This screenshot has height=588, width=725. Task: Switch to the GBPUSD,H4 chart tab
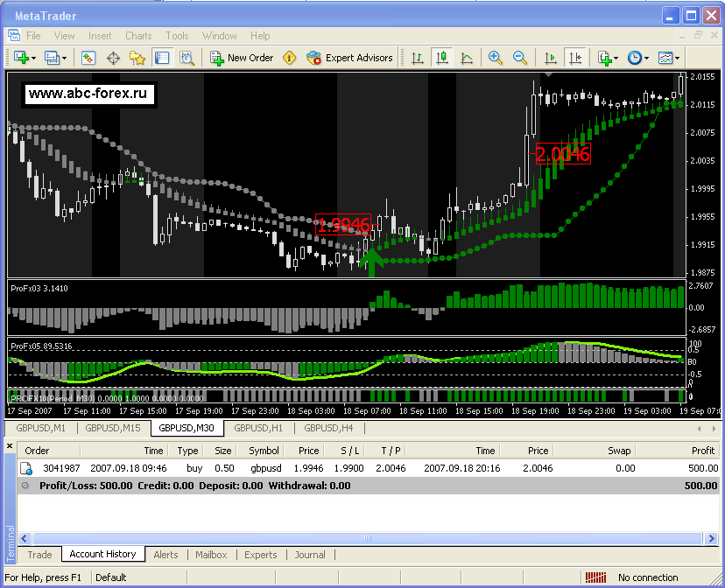click(328, 428)
